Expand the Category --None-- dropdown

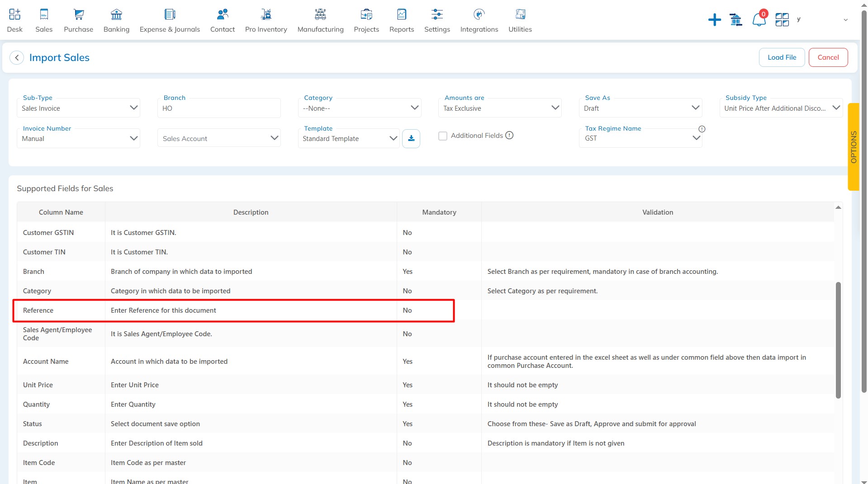(x=360, y=108)
